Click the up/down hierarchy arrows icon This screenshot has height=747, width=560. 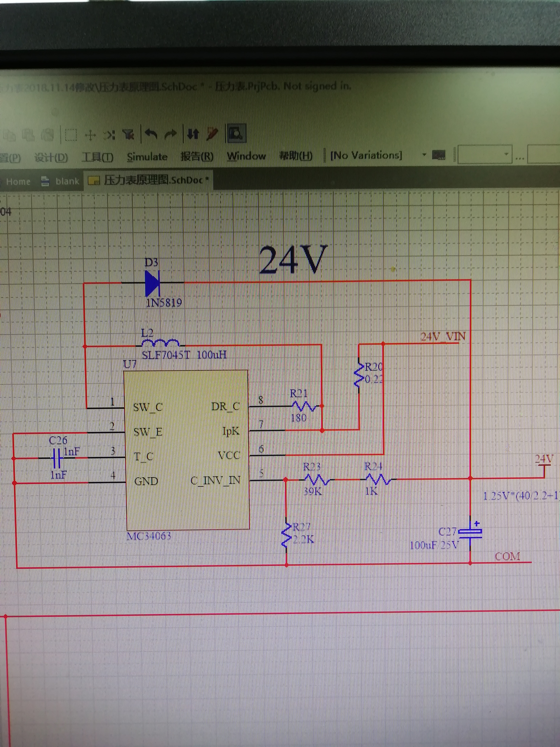[x=193, y=134]
